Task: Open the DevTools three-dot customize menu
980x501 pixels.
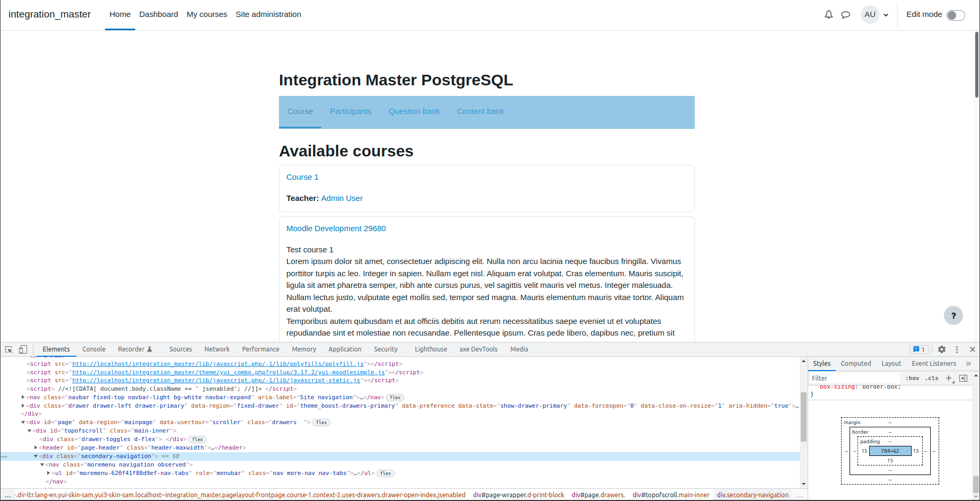Action: pos(957,349)
